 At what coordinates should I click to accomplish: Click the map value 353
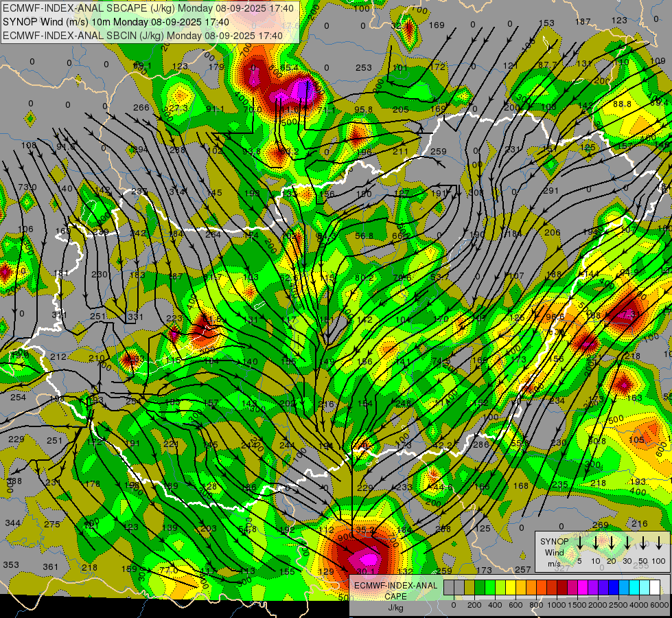click(11, 564)
